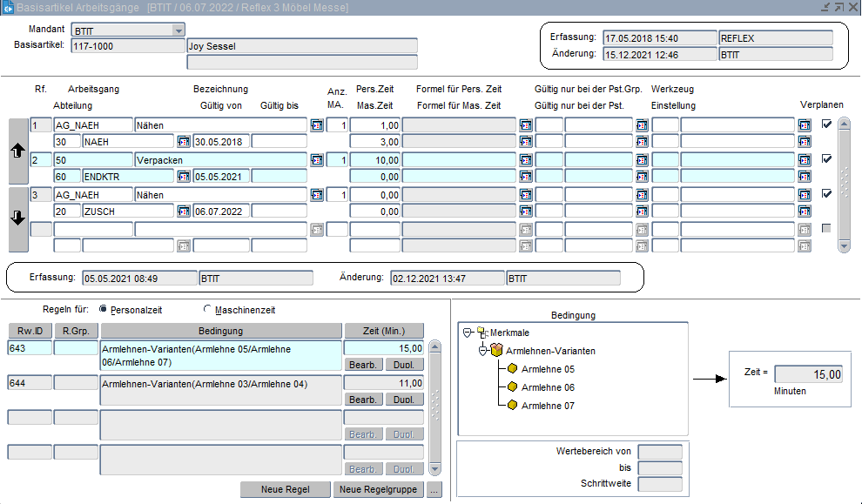This screenshot has width=862, height=504.
Task: Open lookup icon beside department NAEH
Action: point(184,141)
